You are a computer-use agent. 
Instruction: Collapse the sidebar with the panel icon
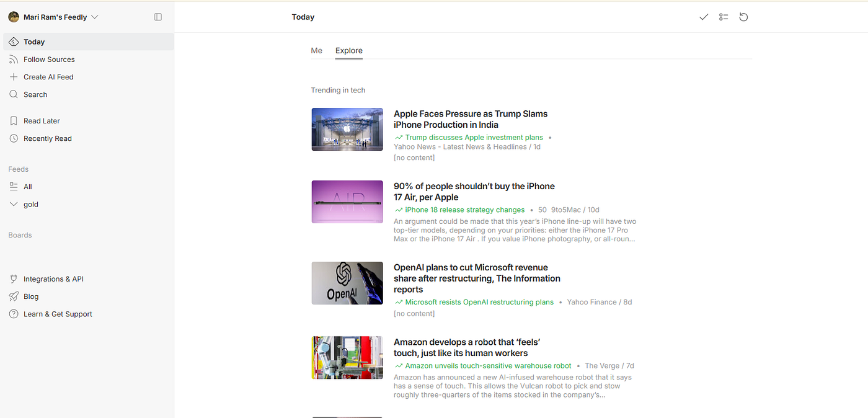(x=158, y=17)
